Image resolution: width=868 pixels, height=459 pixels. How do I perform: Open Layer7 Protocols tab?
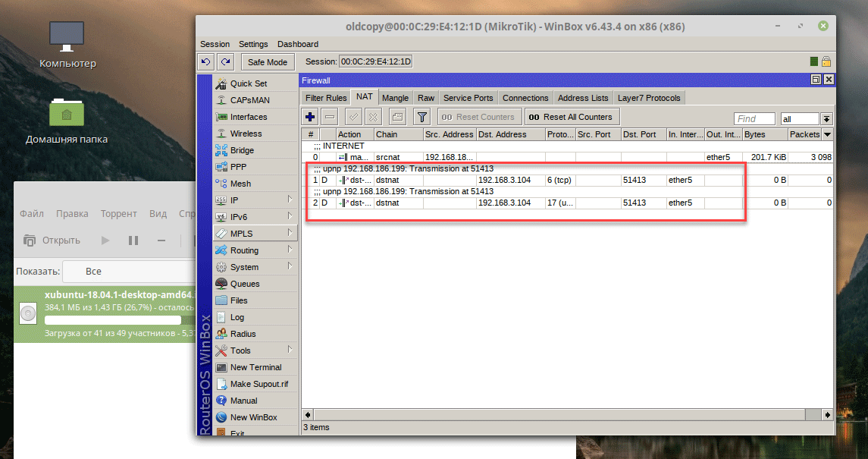(x=649, y=98)
